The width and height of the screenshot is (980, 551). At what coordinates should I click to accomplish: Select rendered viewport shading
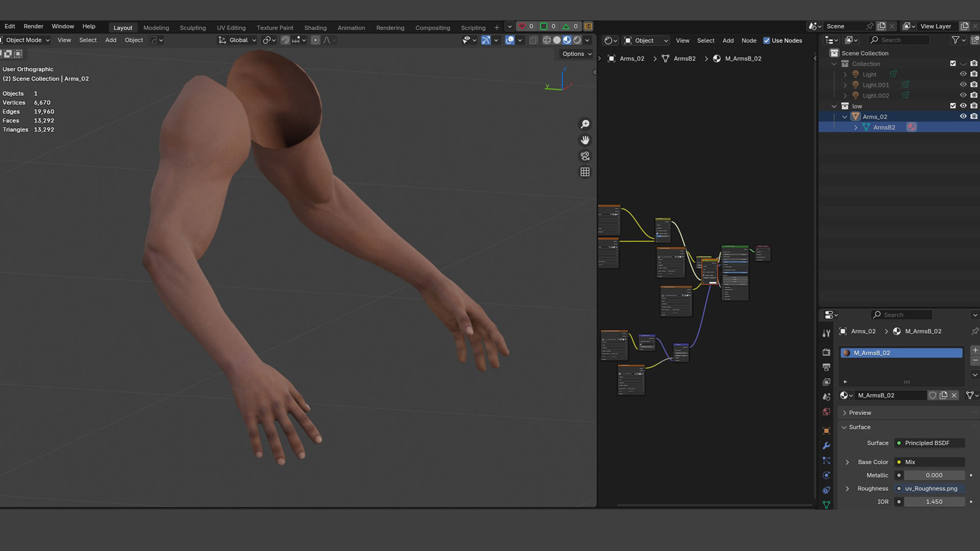pyautogui.click(x=577, y=40)
